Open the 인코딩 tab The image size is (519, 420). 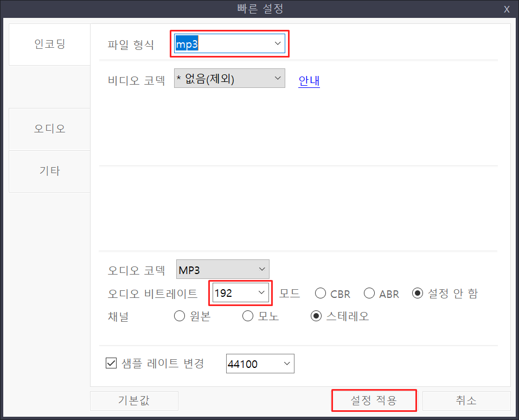[x=50, y=44]
